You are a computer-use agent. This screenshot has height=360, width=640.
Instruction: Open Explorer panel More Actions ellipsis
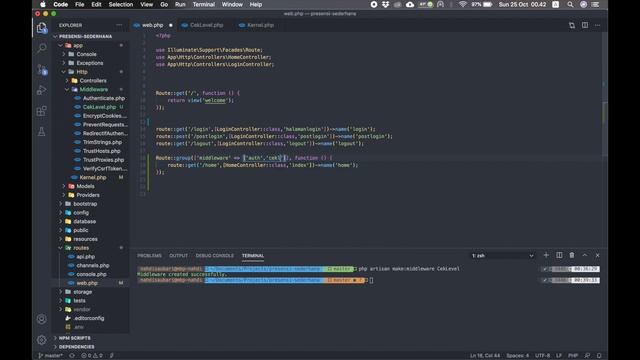(119, 25)
